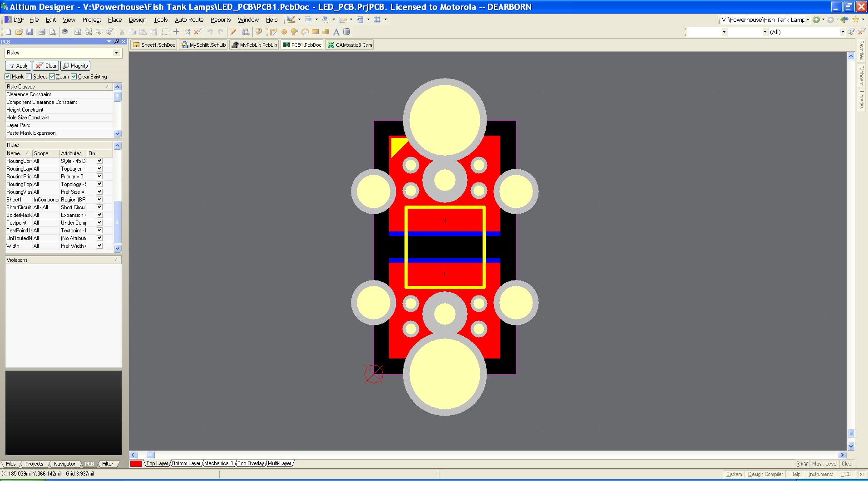This screenshot has width=868, height=481.
Task: Open the Rules panel mode dropdown
Action: (116, 53)
